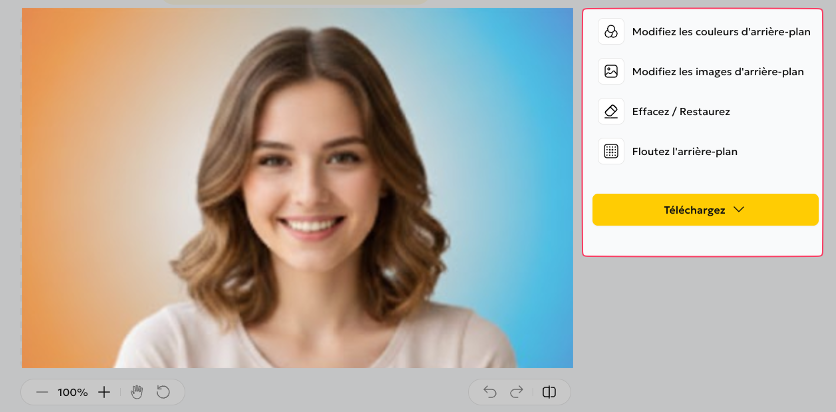Click the zoom out minus icon
836x412 pixels.
point(42,392)
